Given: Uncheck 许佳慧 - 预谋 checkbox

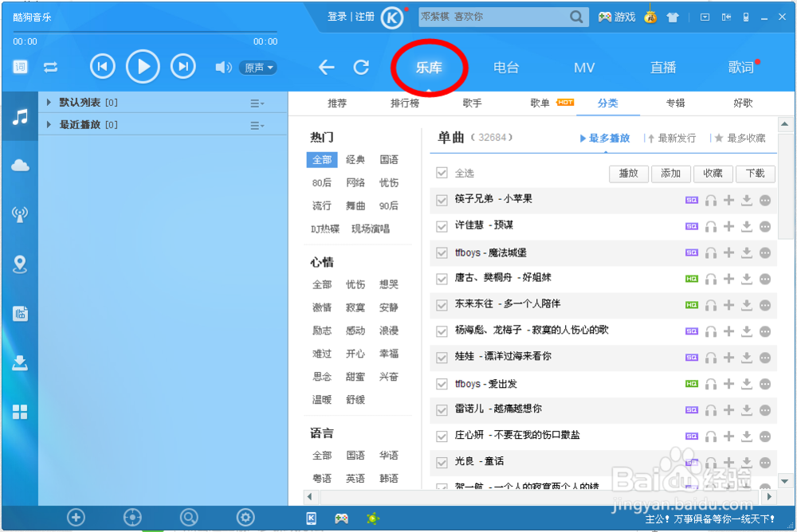Looking at the screenshot, I should pyautogui.click(x=442, y=226).
